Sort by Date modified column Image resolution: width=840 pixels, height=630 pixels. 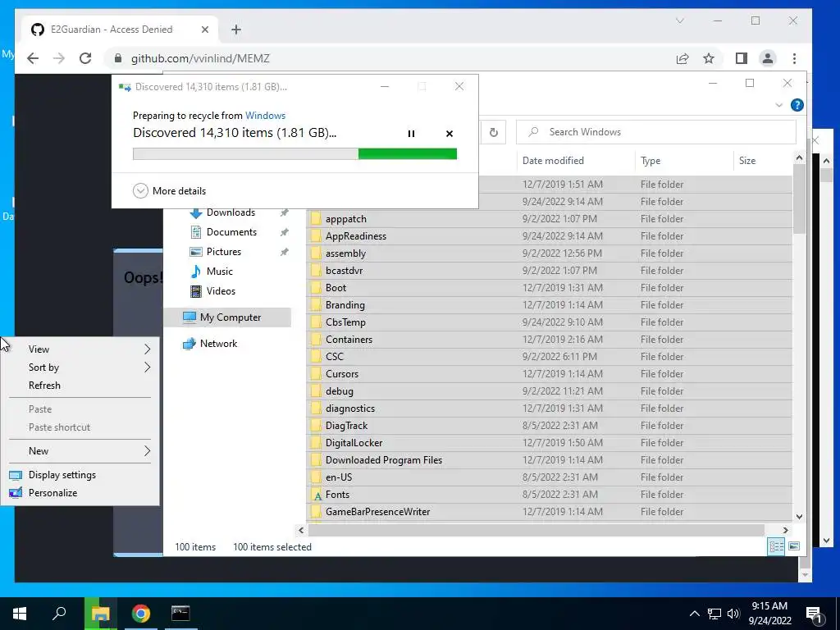tap(553, 161)
